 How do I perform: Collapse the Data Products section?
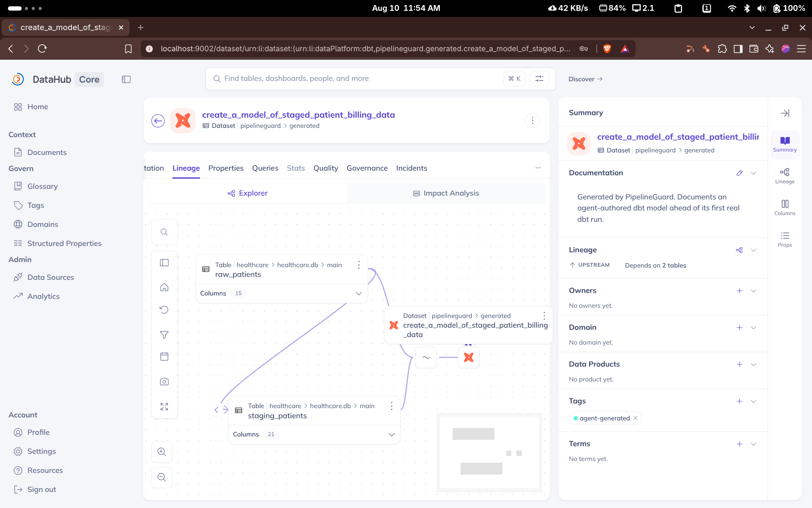tap(754, 364)
